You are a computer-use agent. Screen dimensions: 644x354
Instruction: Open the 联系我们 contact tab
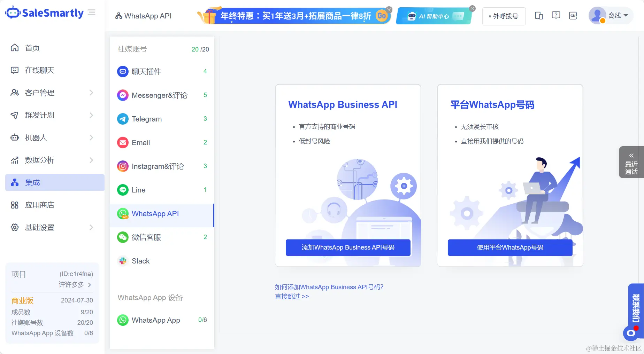tap(636, 308)
